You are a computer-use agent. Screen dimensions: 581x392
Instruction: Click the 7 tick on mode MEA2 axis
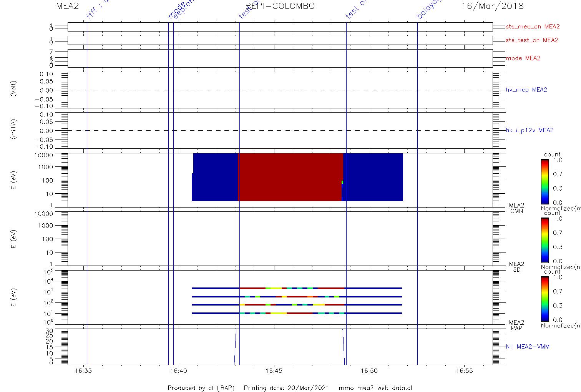pyautogui.click(x=51, y=51)
